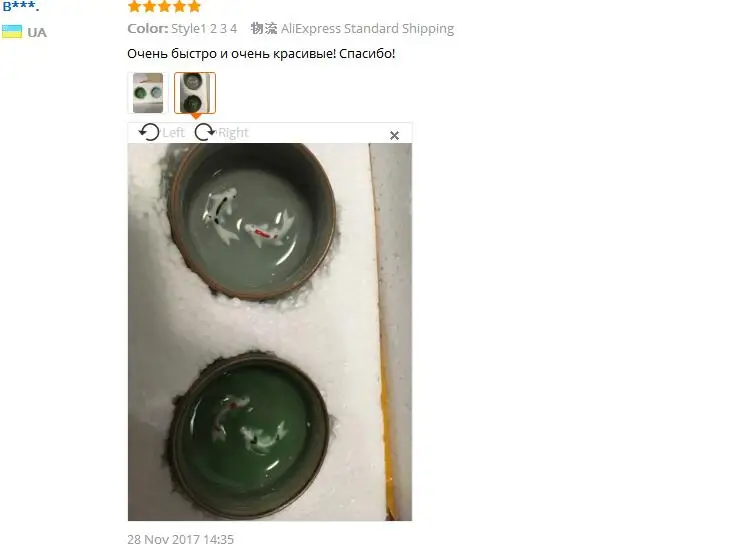Viewport: 750px width, 552px height.
Task: Close the enlarged review photo viewer
Action: point(394,135)
